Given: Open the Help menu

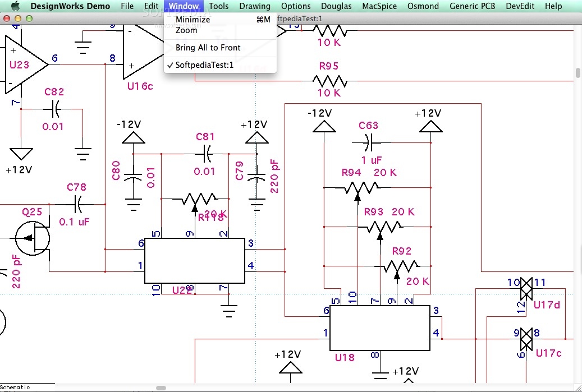Looking at the screenshot, I should pos(553,6).
